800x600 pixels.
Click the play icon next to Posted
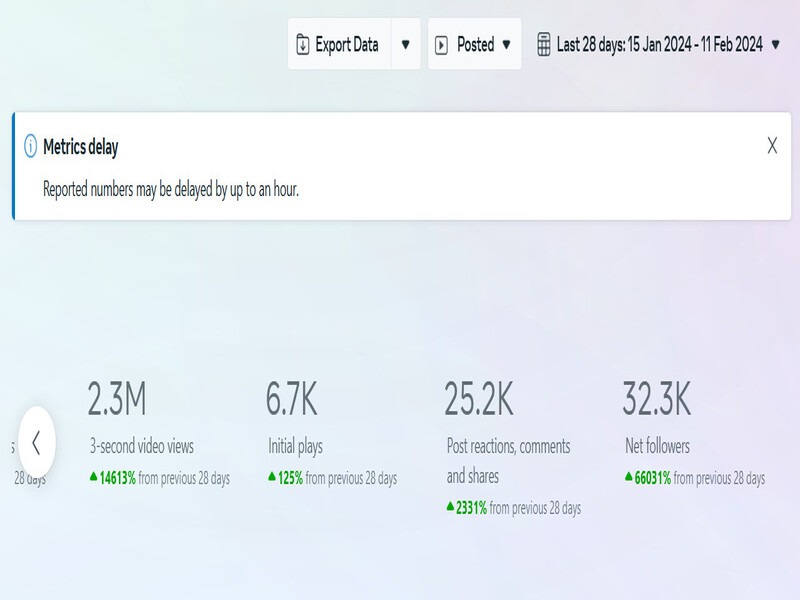pyautogui.click(x=441, y=45)
